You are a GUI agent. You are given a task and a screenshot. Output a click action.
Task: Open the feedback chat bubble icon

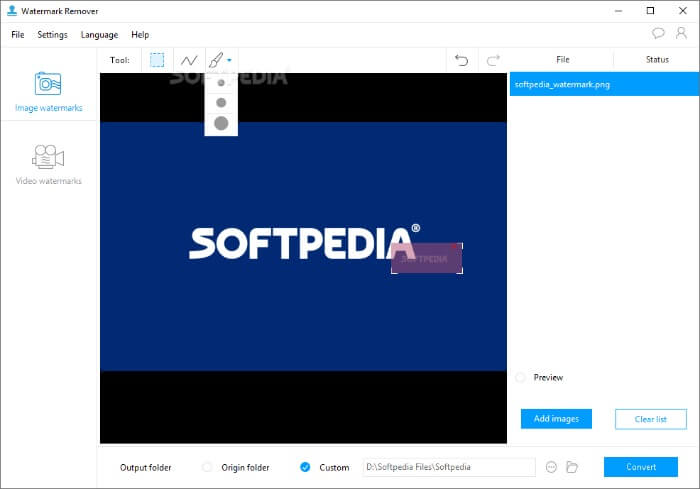pos(658,33)
